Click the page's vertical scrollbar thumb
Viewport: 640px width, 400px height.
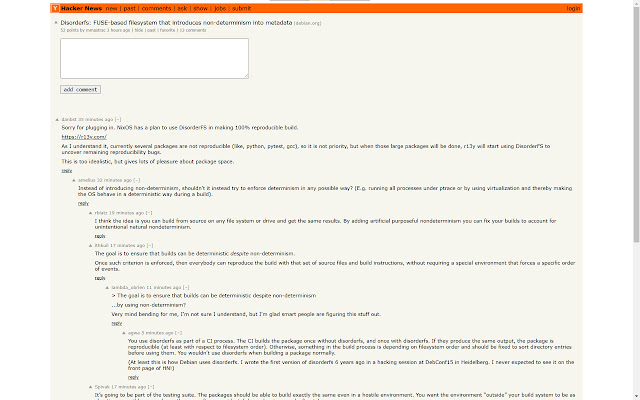click(x=636, y=124)
